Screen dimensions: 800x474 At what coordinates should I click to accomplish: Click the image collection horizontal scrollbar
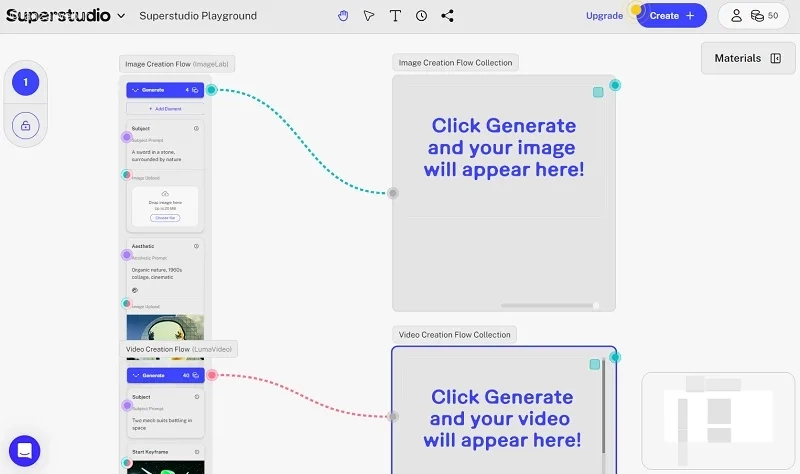click(549, 306)
